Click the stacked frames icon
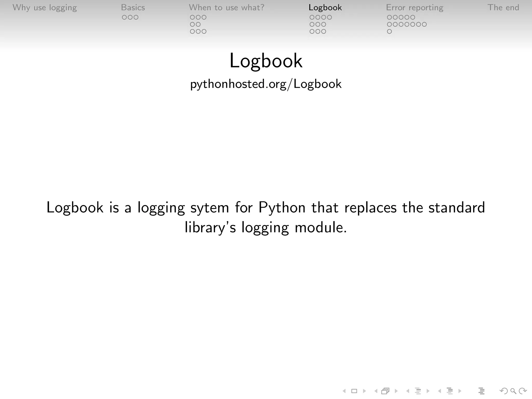This screenshot has width=532, height=399. point(385,391)
